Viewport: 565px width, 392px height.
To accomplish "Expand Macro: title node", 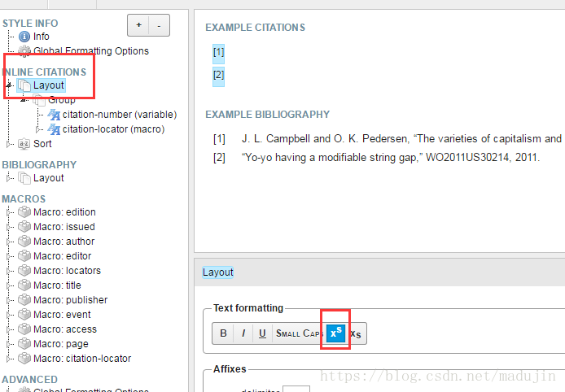I will pyautogui.click(x=9, y=285).
